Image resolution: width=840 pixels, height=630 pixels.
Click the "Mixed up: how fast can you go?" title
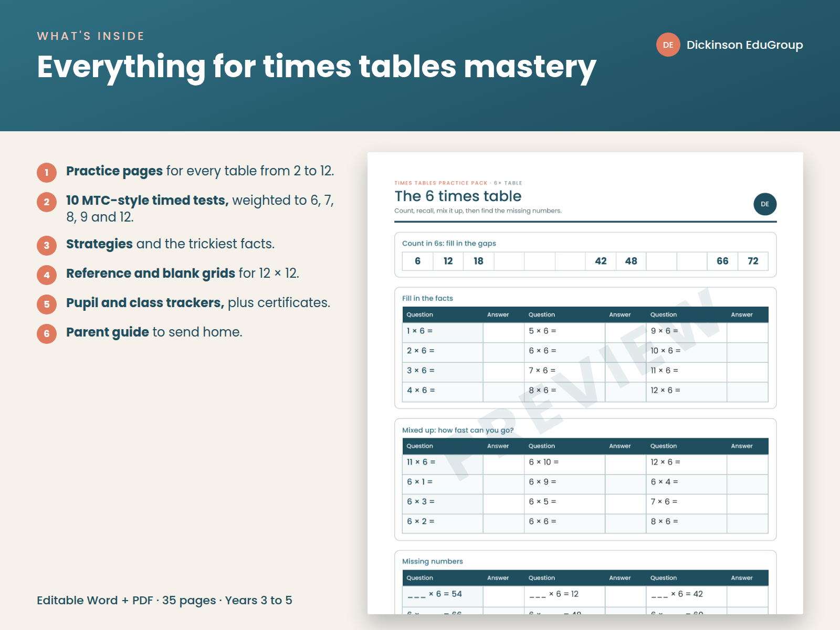coord(458,430)
